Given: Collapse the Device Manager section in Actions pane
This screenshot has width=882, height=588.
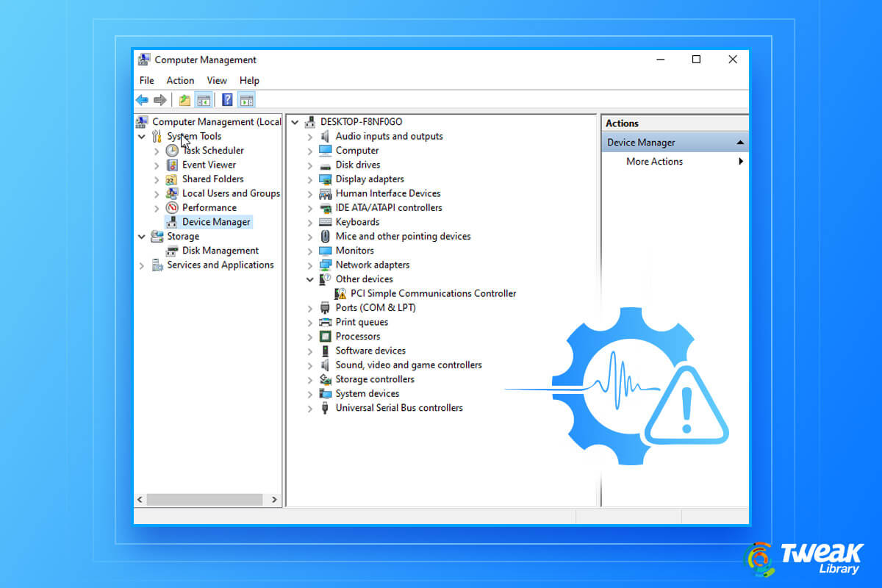Looking at the screenshot, I should click(740, 142).
